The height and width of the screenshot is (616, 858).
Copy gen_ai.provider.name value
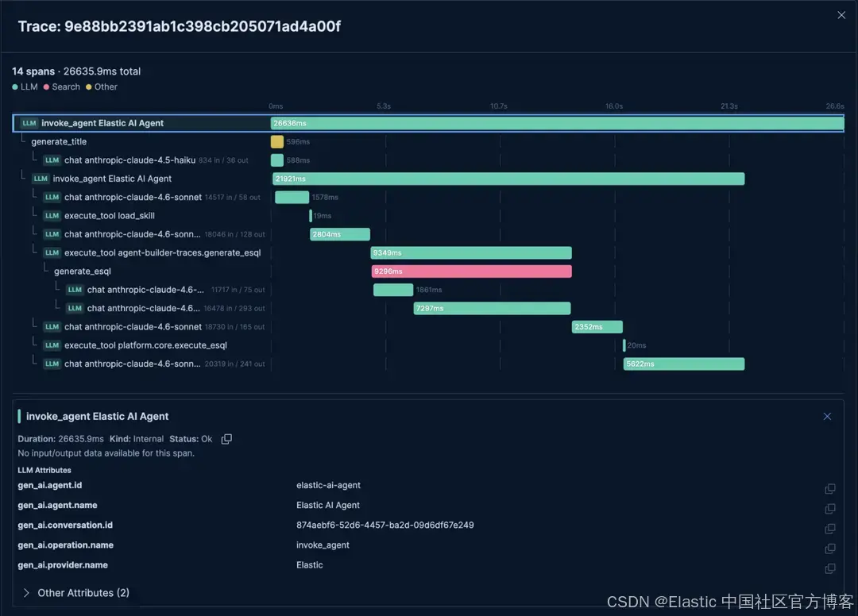[x=829, y=568]
